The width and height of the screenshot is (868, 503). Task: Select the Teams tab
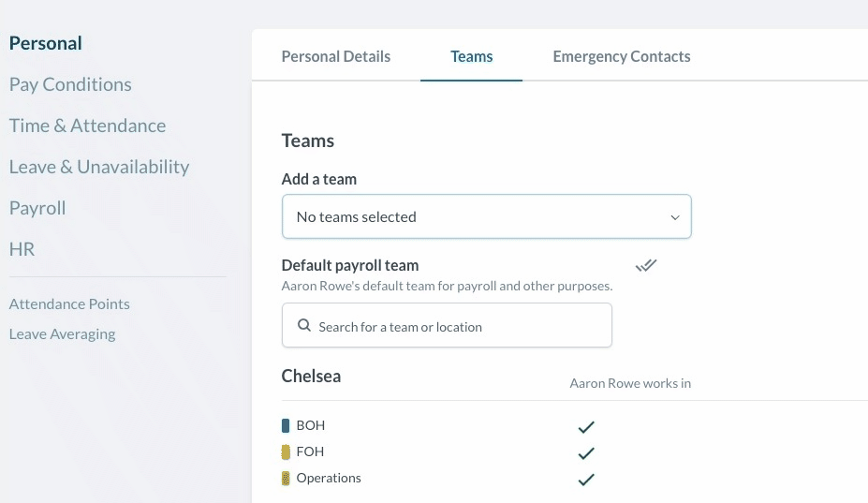[x=471, y=56]
